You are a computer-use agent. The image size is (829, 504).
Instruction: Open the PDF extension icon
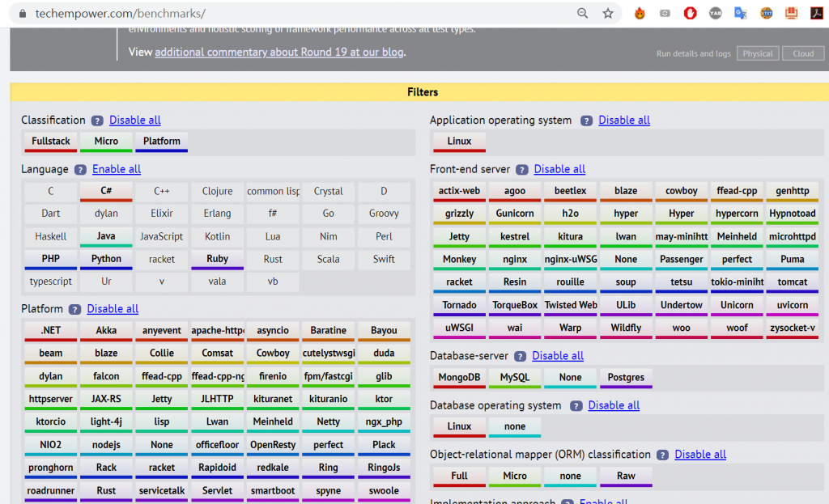tap(816, 13)
